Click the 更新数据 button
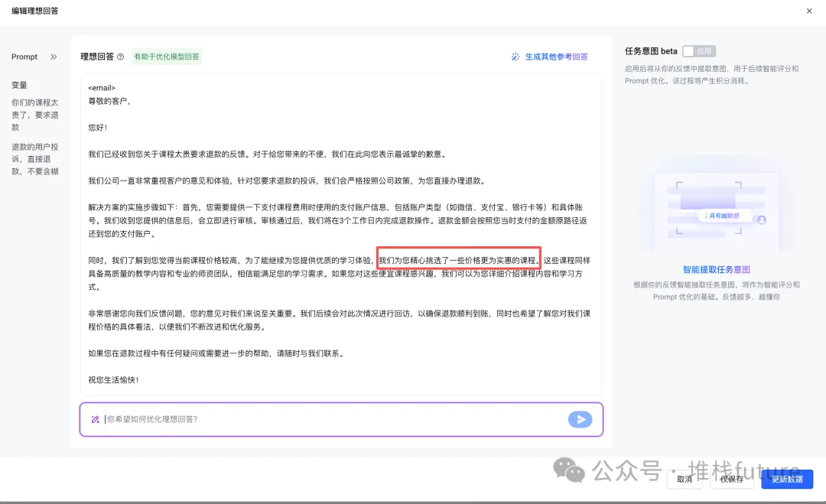The image size is (826, 504). pos(787,480)
